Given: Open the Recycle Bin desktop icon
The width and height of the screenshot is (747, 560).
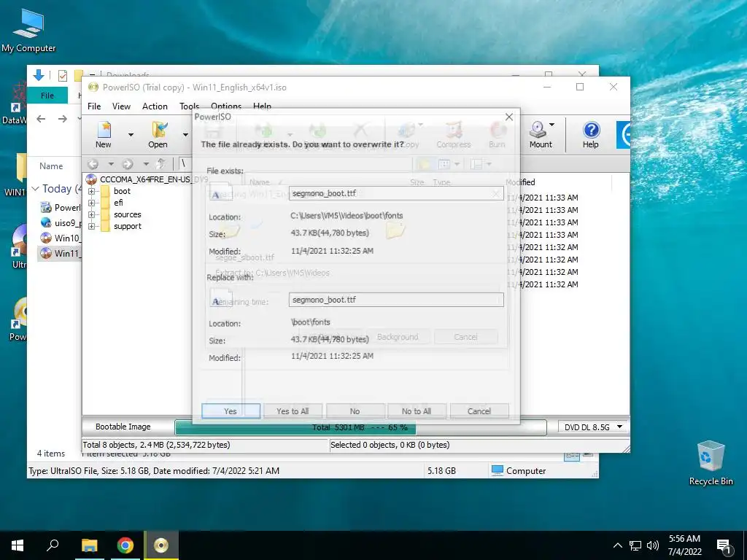Looking at the screenshot, I should 711,463.
